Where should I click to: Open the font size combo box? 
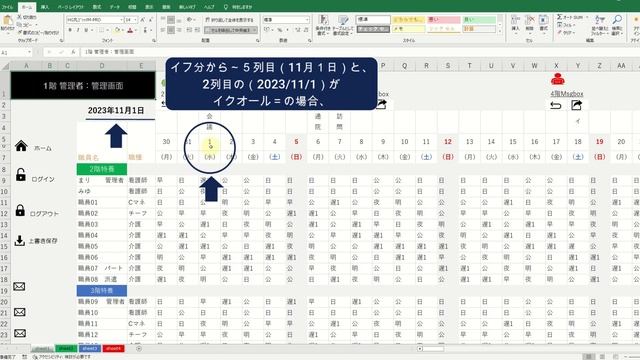(131, 20)
